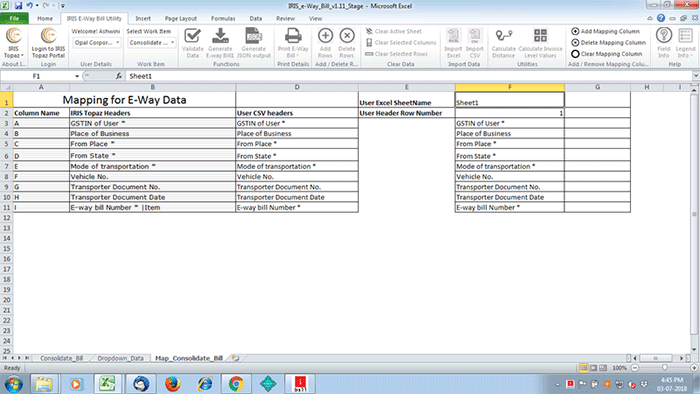Switch to Dropdown_Data sheet tab
The width and height of the screenshot is (700, 394).
(x=121, y=358)
